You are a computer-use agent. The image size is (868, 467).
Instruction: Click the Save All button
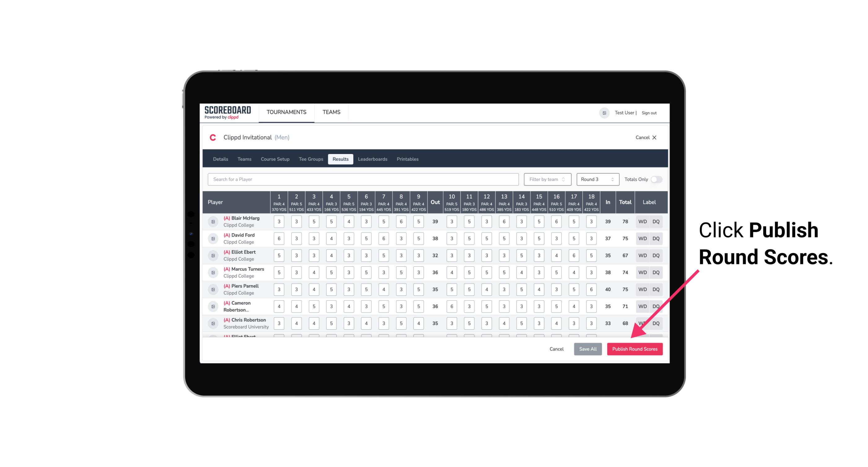(588, 349)
